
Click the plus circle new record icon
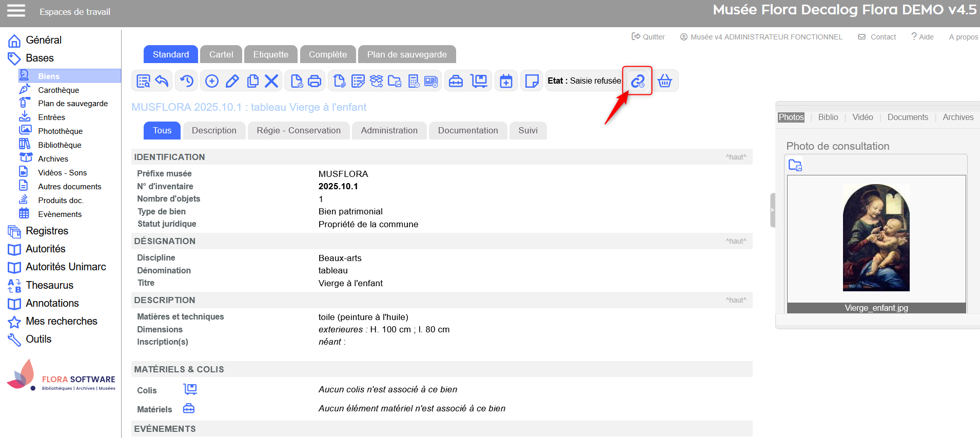pos(211,81)
